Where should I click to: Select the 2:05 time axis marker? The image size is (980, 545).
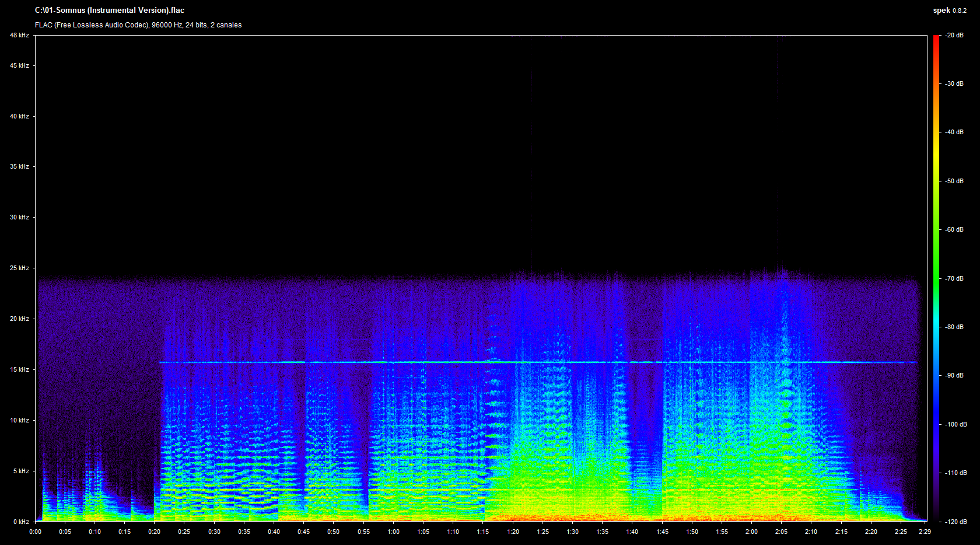pyautogui.click(x=781, y=532)
